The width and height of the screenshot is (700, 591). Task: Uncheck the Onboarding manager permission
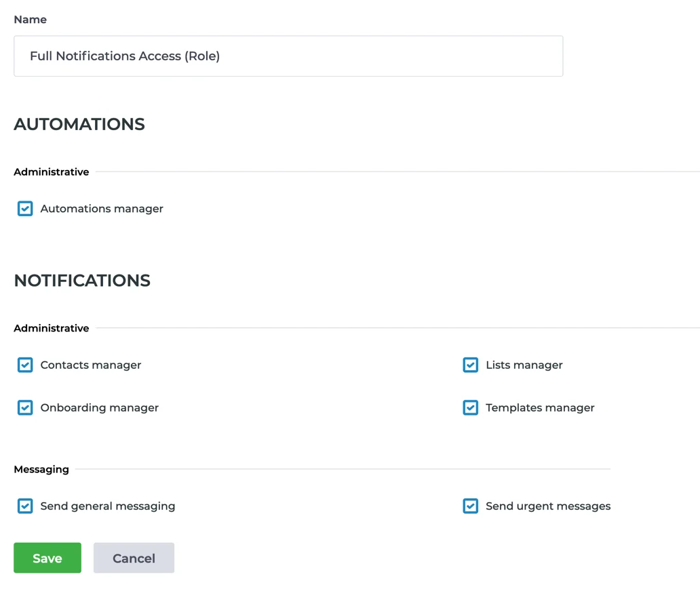coord(24,407)
